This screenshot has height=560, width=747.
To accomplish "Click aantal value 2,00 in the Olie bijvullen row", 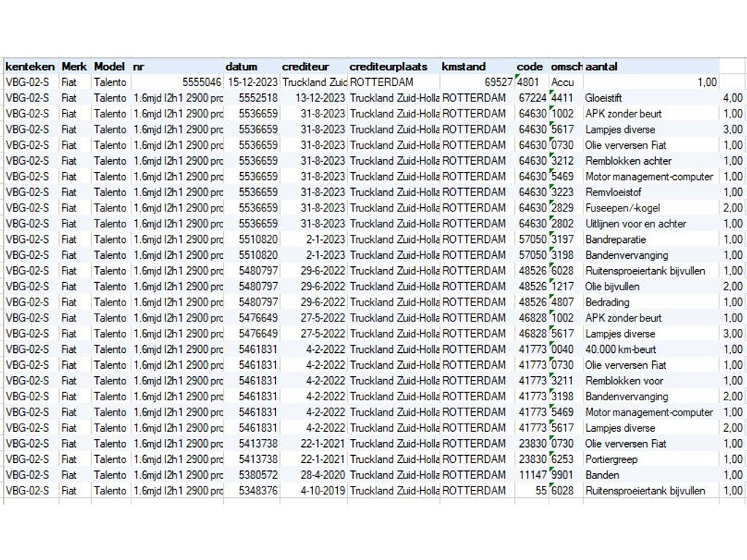I will point(732,286).
